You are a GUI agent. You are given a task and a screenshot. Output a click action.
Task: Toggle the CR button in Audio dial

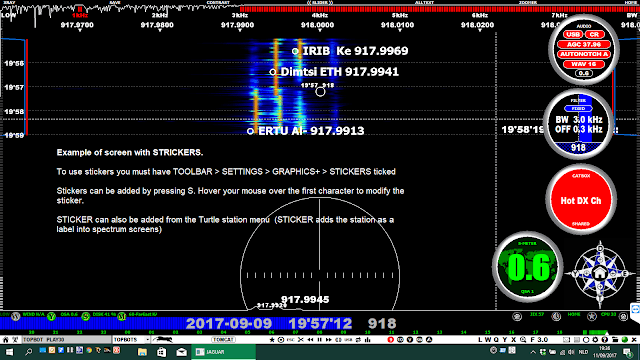(594, 35)
